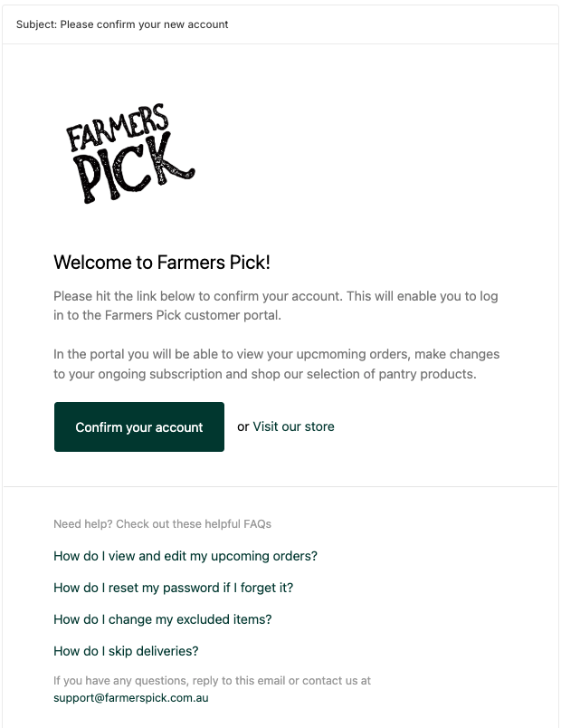This screenshot has height=728, width=561.
Task: Click the Welcome to Farmers Pick! heading
Action: pyautogui.click(x=162, y=263)
